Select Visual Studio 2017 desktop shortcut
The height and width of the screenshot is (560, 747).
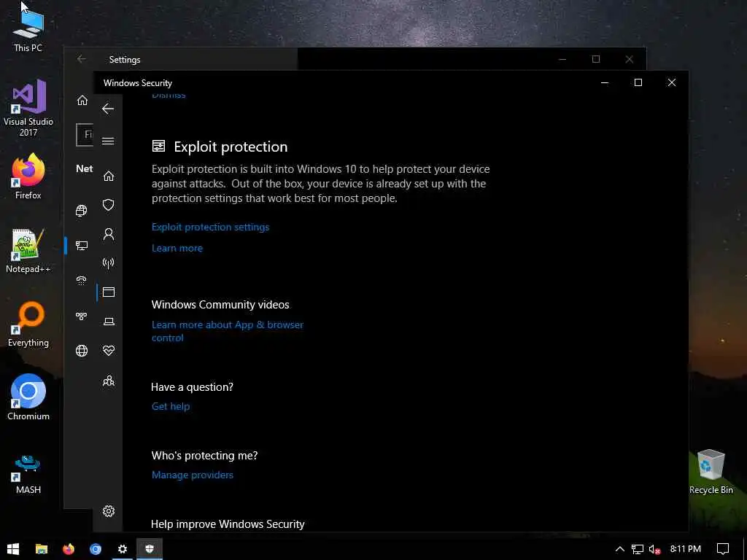click(28, 108)
